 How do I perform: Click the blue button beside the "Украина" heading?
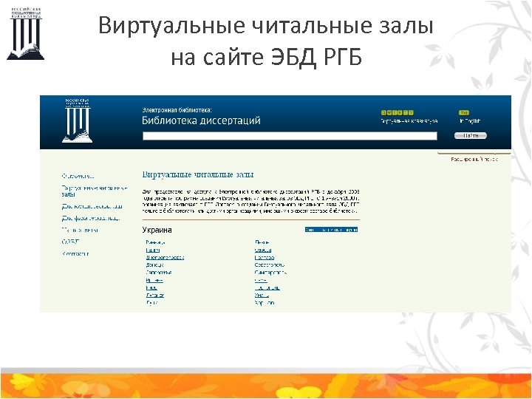pos(331,230)
